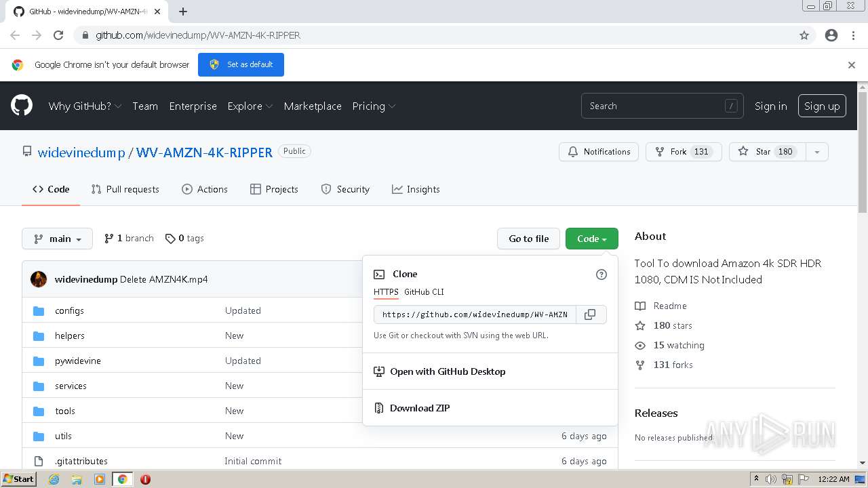Open the Marketplace nav link
Image resolution: width=868 pixels, height=488 pixels.
(313, 106)
